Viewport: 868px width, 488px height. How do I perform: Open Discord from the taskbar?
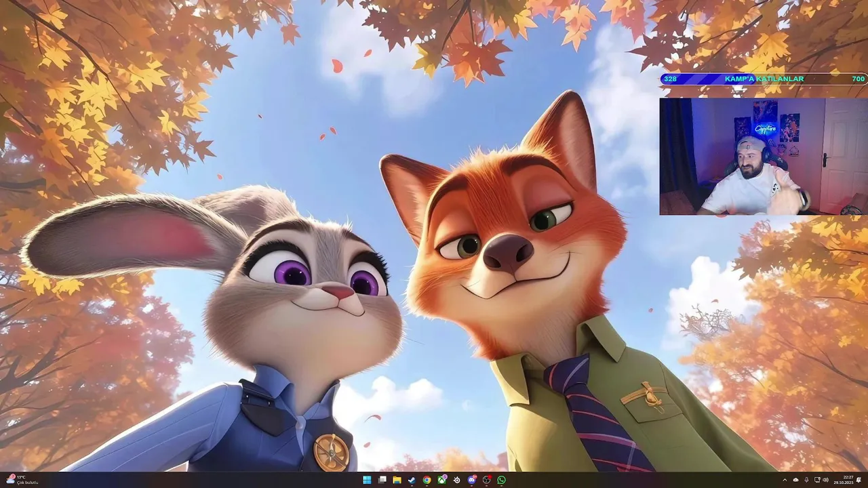[472, 480]
